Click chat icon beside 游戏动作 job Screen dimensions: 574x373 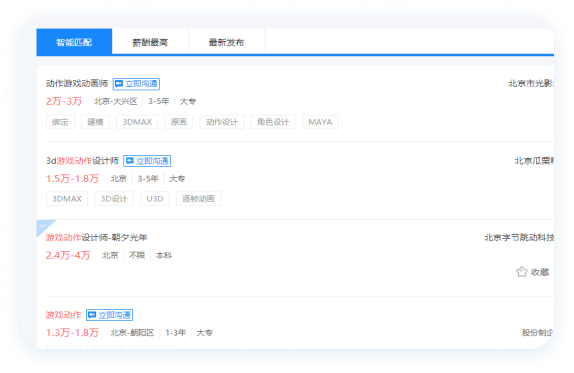(109, 315)
